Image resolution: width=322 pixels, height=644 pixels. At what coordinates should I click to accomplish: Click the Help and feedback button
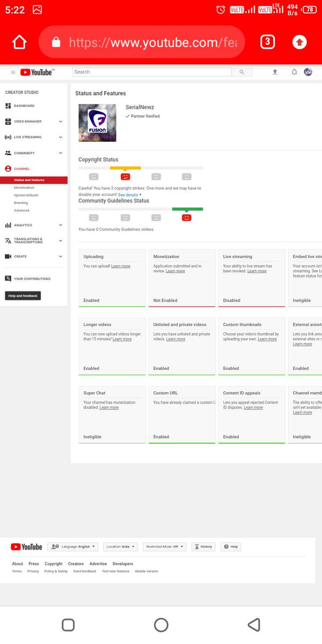[x=23, y=296]
